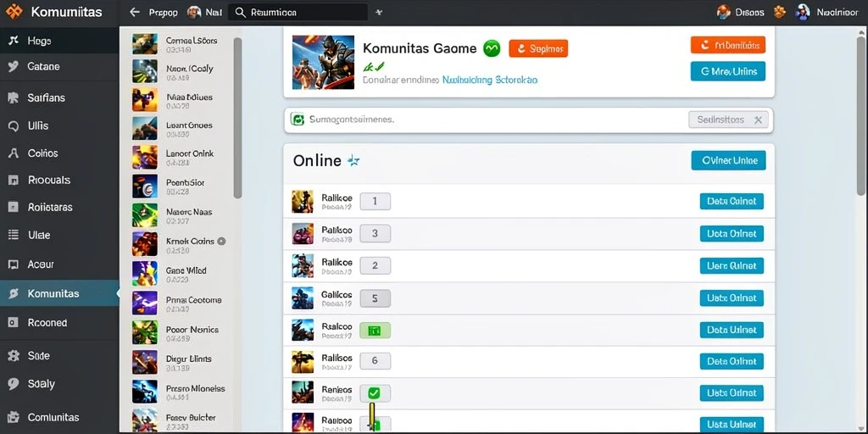Open the Naolnioor profile avatar
This screenshot has width=868, height=434.
(x=802, y=12)
